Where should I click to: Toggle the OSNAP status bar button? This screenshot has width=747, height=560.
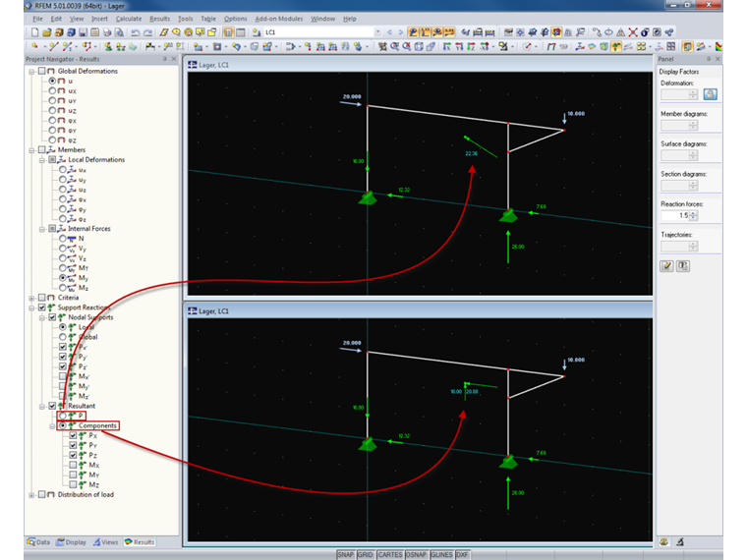[x=416, y=554]
